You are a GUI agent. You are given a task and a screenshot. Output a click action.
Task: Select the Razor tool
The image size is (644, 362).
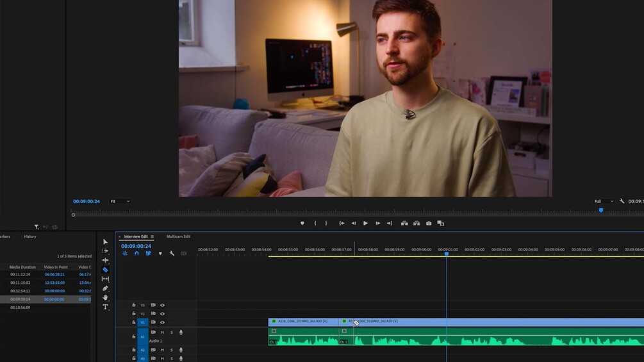[x=105, y=270]
